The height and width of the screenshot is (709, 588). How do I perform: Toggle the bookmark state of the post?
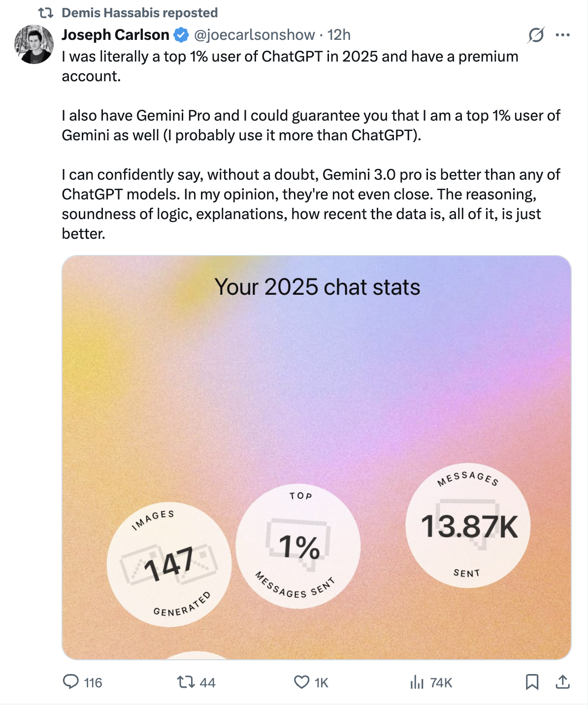coord(536,683)
